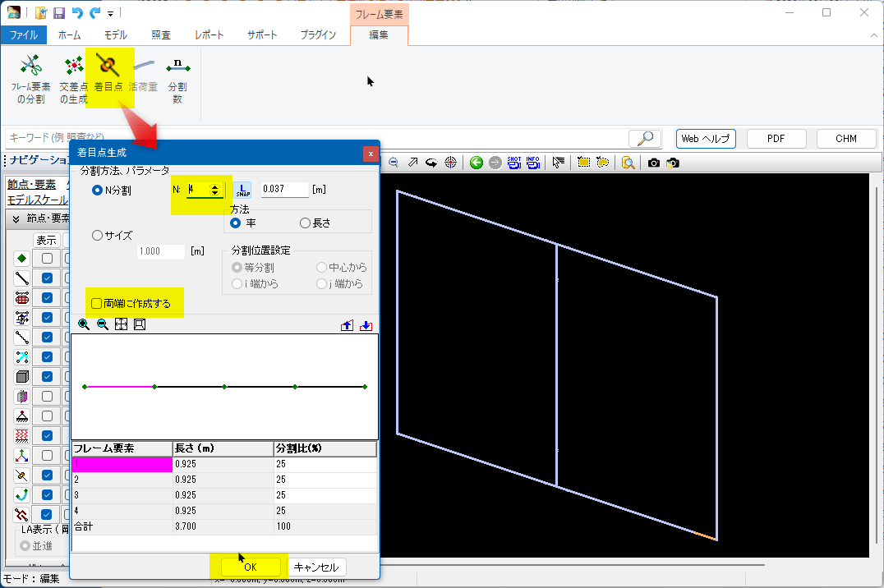Screen dimensions: 884x588
Task: Select the サイズ radio button
Action: pos(98,236)
